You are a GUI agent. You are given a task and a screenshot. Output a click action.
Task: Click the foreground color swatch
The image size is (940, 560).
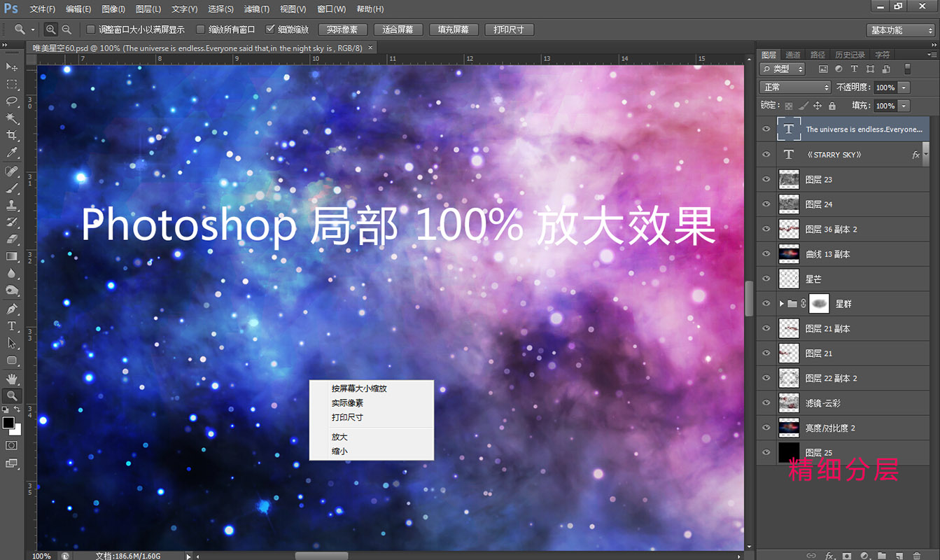[8, 423]
